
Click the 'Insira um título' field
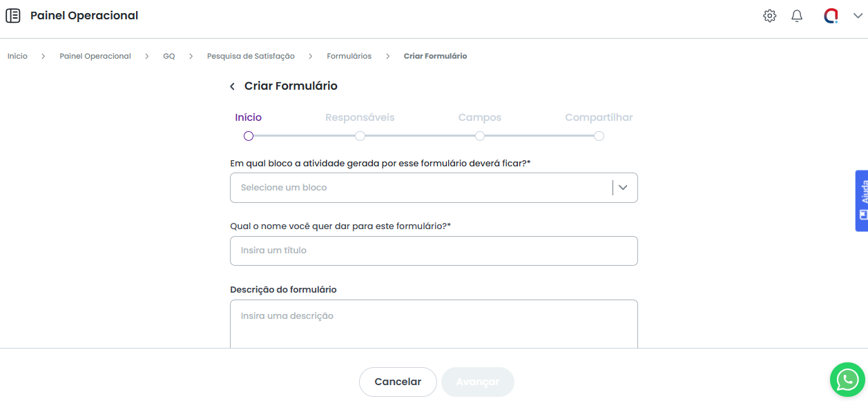click(x=434, y=251)
